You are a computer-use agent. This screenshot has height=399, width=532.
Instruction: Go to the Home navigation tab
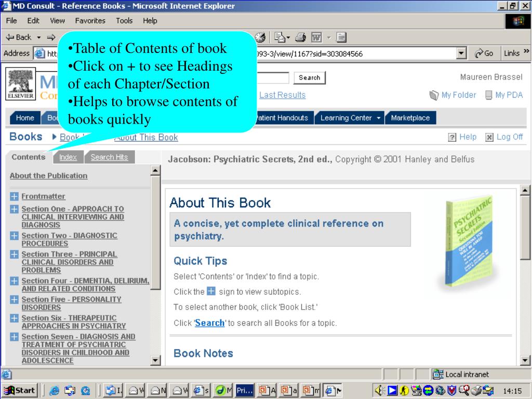pos(25,118)
